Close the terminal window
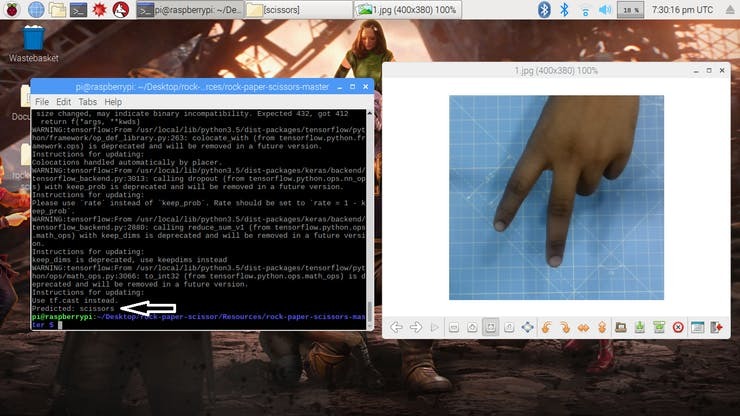The width and height of the screenshot is (740, 416). [x=365, y=87]
